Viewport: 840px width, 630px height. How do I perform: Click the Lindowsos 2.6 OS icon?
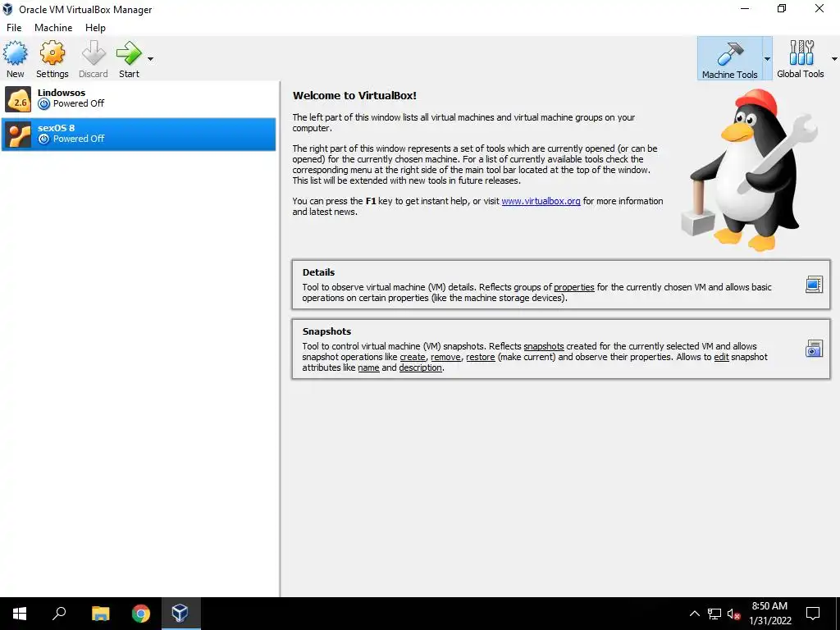(18, 99)
